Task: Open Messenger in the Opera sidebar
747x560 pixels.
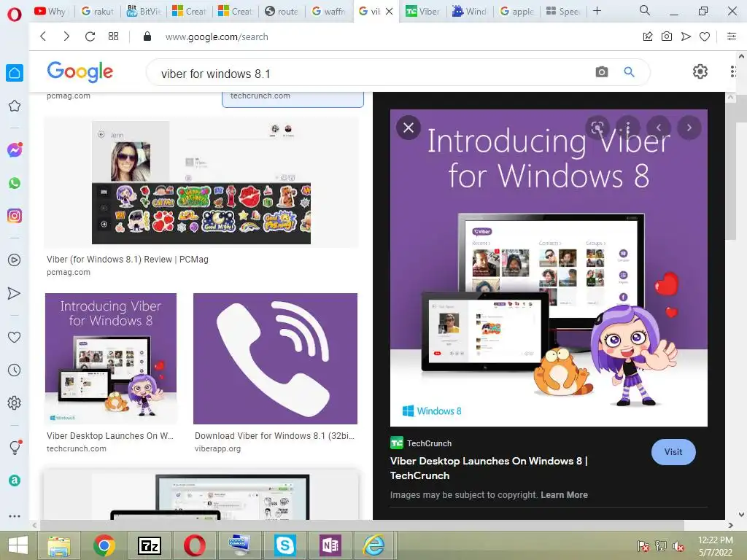Action: (15, 150)
